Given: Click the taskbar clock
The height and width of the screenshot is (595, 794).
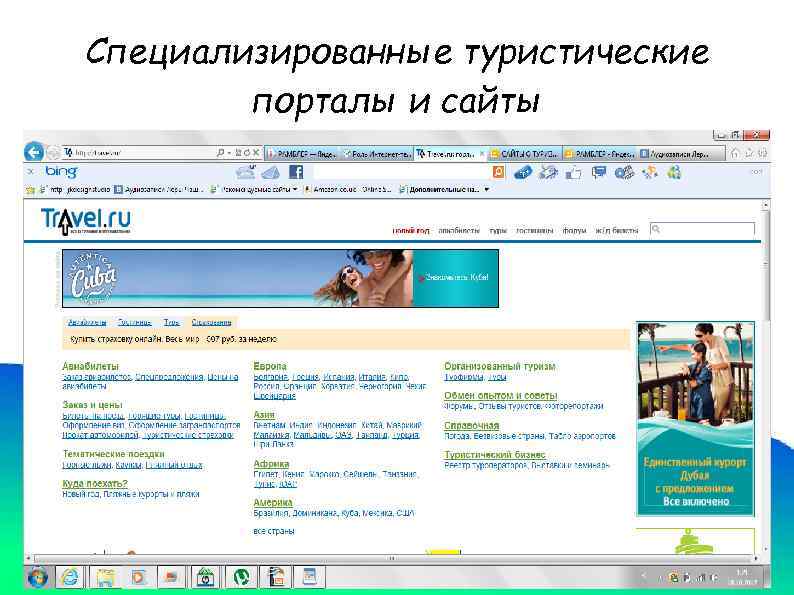Looking at the screenshot, I should (x=741, y=577).
